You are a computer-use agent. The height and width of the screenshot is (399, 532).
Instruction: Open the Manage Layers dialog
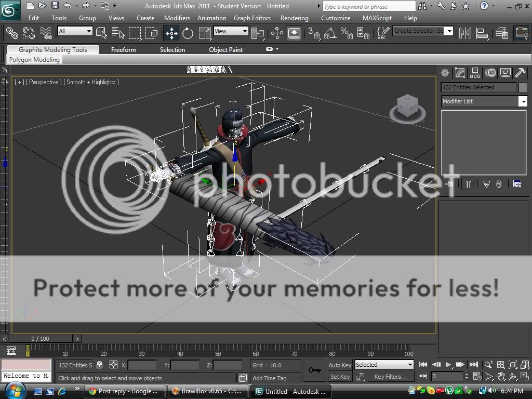[501, 33]
